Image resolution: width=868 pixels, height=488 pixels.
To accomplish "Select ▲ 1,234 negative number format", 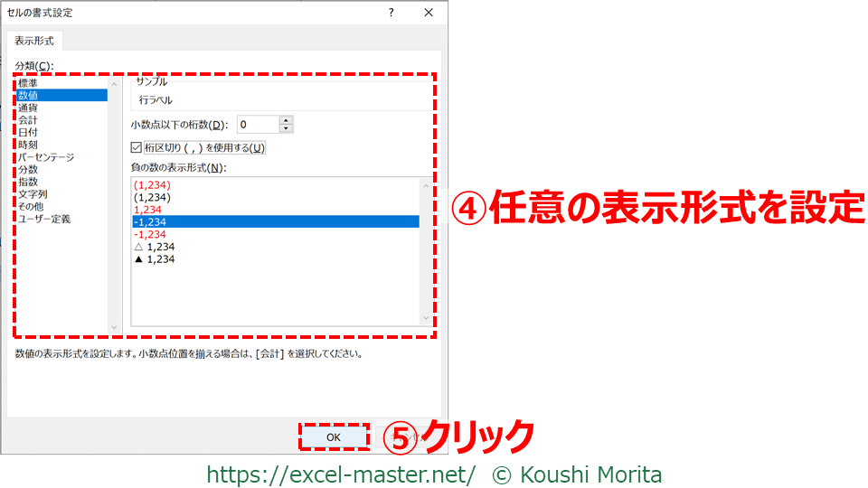I will coord(154,259).
